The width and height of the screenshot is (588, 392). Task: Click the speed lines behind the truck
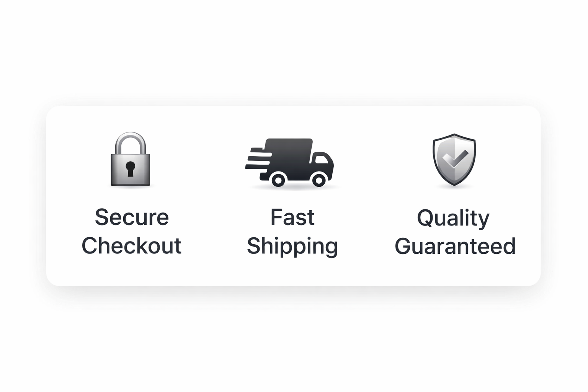[x=257, y=158]
